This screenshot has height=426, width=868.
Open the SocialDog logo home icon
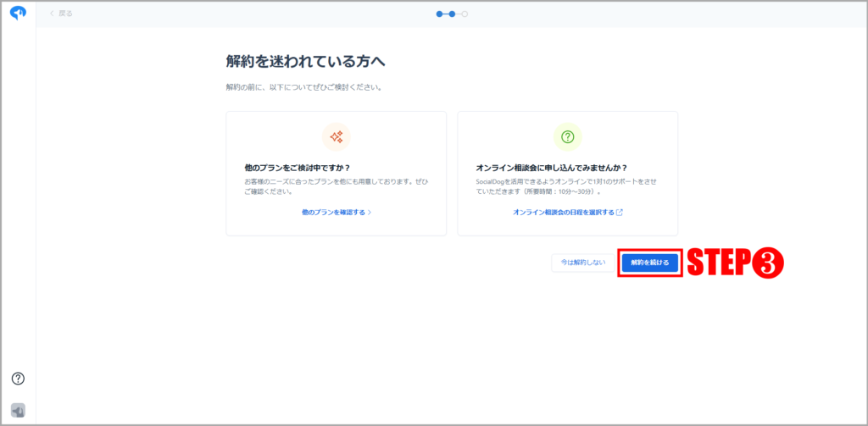click(19, 14)
